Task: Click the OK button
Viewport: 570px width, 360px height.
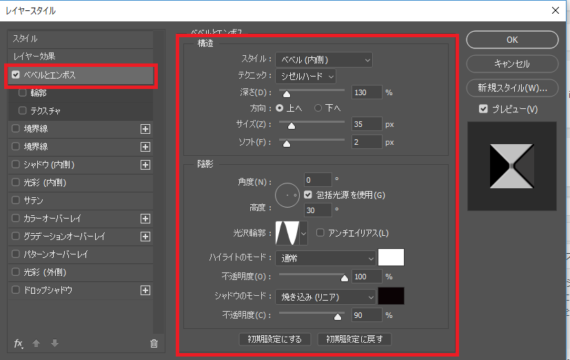Action: coord(512,40)
